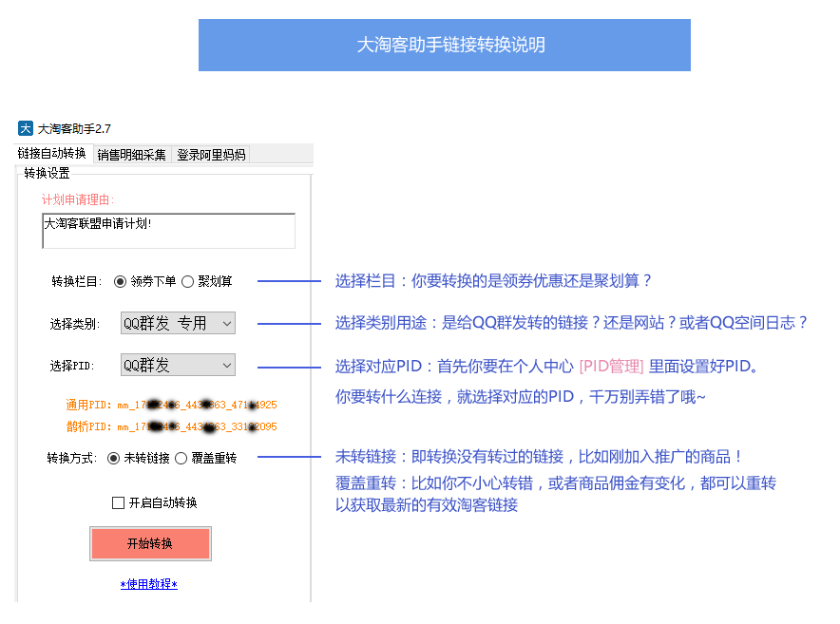The width and height of the screenshot is (840, 624).
Task: Click the explanation line starting 选择类别用途
Action: [571, 322]
